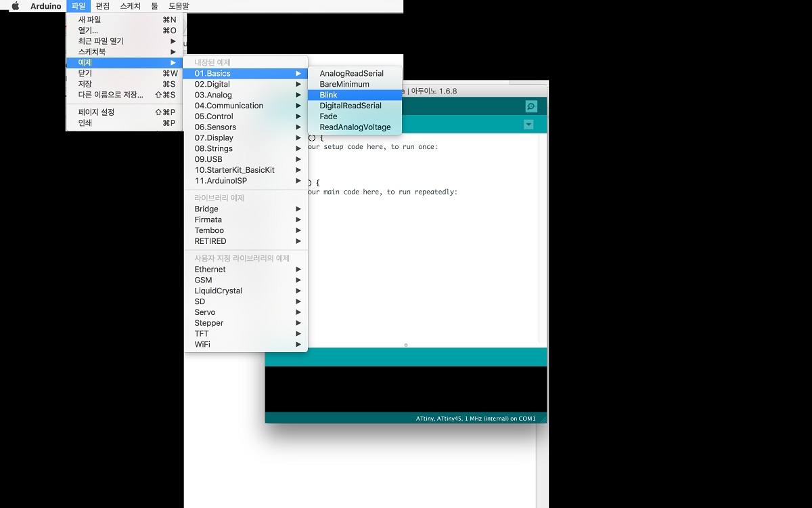This screenshot has height=508, width=812.
Task: Select the 예제 menu entry
Action: coord(125,62)
